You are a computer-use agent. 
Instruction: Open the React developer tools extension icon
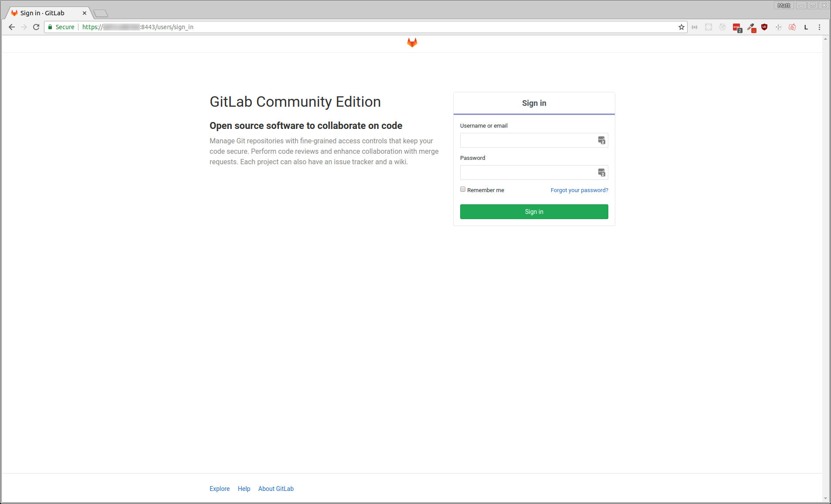coord(709,27)
